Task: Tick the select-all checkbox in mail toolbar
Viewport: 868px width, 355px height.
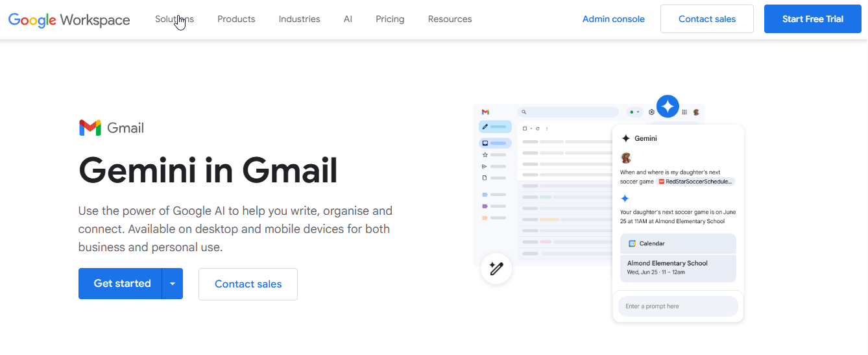Action: [525, 129]
